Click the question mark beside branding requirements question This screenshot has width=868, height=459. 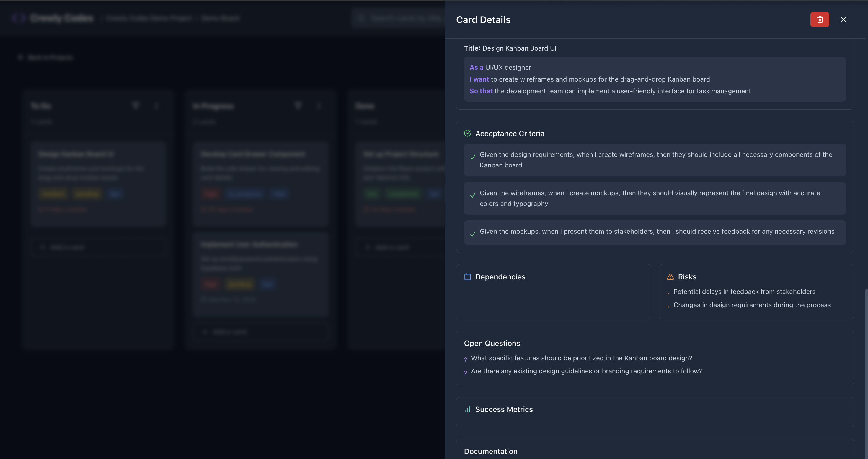coord(466,372)
